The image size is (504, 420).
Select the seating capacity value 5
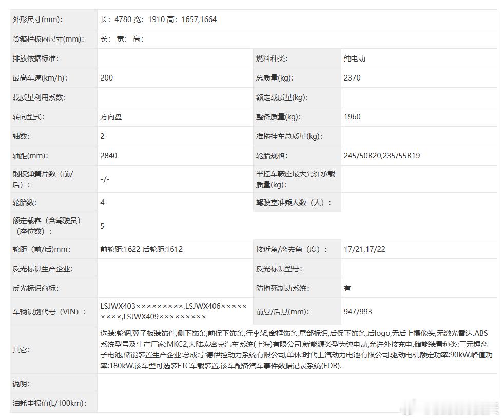click(x=102, y=226)
